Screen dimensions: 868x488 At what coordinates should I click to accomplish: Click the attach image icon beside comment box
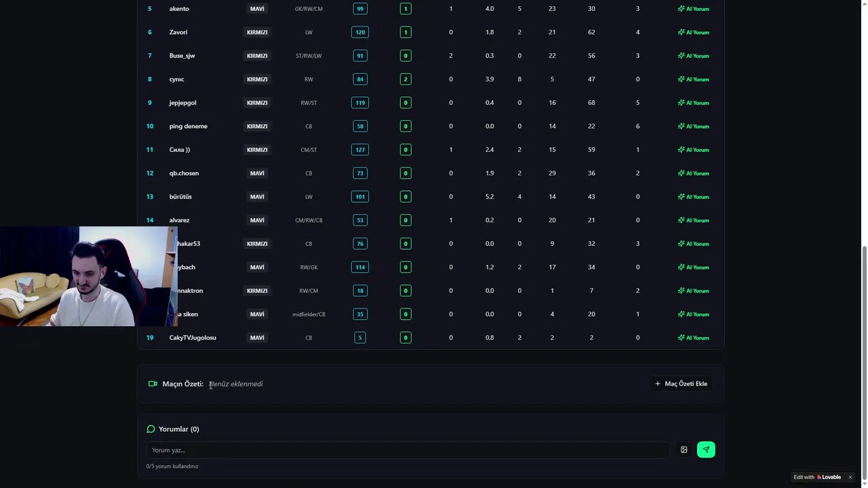684,449
